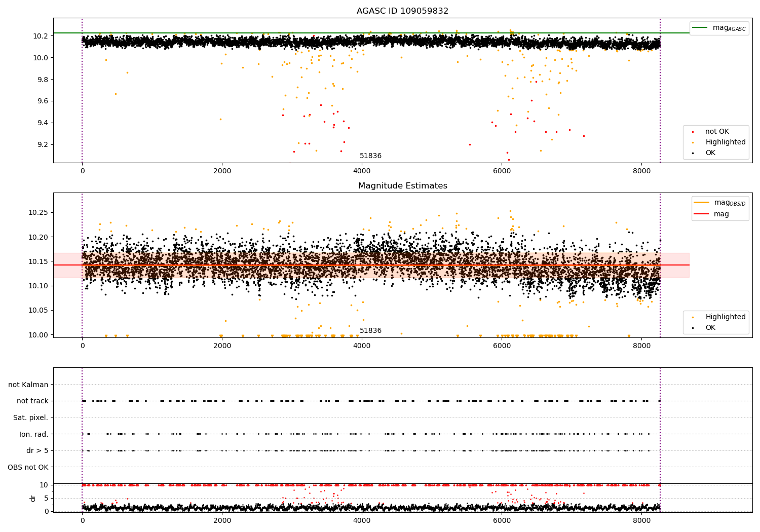Viewport: 760px width, 532px height.
Task: Click the "51836" annotation in Magnitude Estimates plot
Action: click(x=370, y=331)
